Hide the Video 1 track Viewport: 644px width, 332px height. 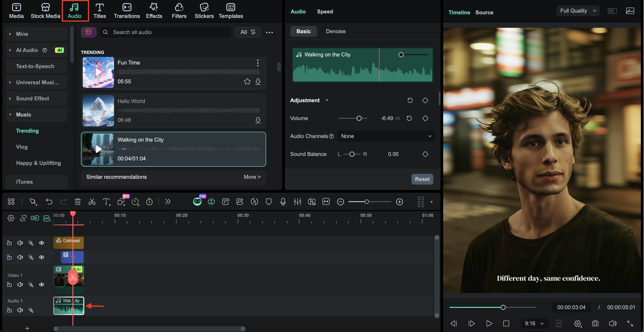click(42, 285)
